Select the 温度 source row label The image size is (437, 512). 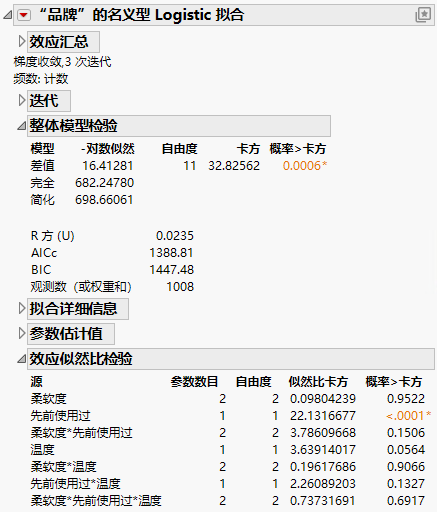click(x=42, y=450)
